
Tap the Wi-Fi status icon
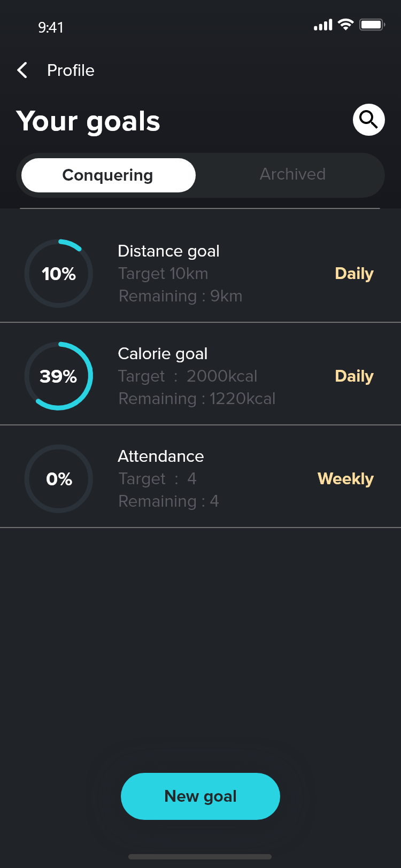tap(346, 25)
